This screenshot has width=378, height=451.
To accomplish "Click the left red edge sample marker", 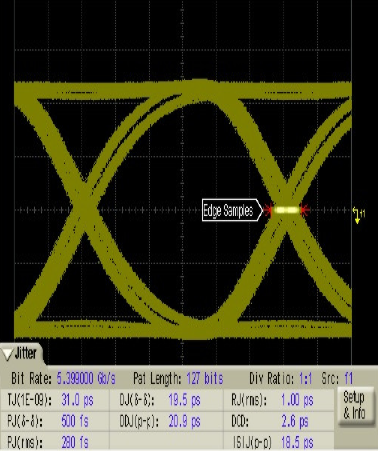I will click(268, 210).
